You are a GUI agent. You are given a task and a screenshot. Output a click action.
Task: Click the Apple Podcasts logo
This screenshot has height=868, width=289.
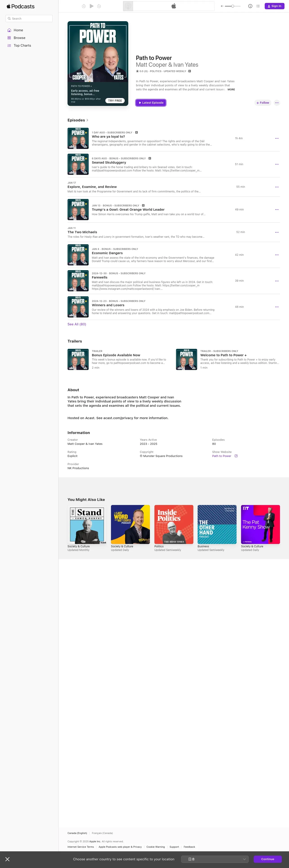pyautogui.click(x=20, y=6)
